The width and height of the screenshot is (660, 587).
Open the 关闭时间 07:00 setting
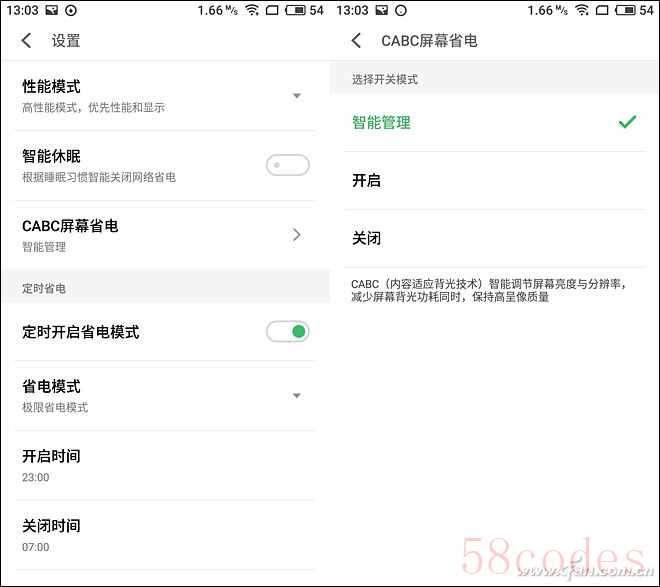click(165, 536)
